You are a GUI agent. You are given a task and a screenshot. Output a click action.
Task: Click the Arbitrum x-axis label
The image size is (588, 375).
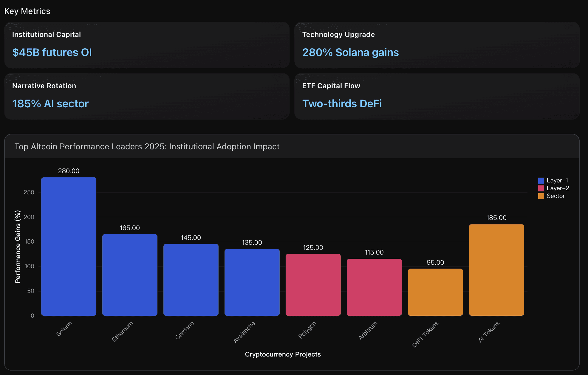(368, 331)
